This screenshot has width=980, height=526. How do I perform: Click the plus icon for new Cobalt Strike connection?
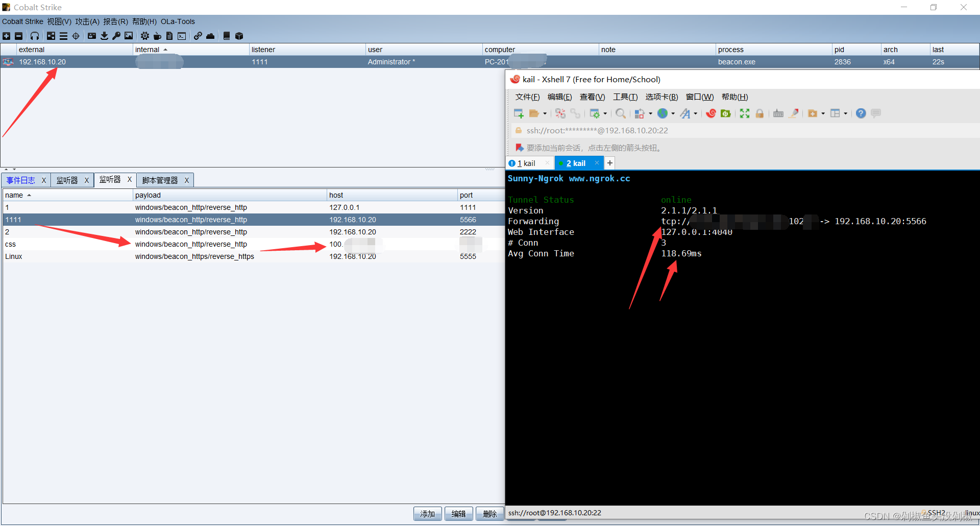[6, 36]
